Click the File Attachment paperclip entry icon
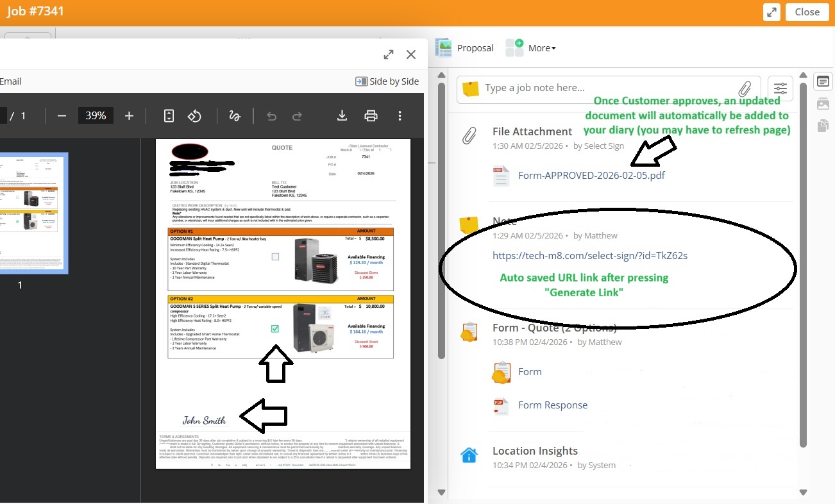 click(x=469, y=135)
